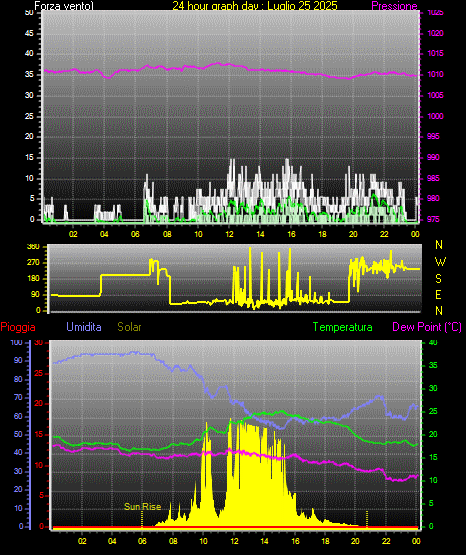Image resolution: width=466 pixels, height=555 pixels.
Task: Click the Solar legend label
Action: coord(130,327)
